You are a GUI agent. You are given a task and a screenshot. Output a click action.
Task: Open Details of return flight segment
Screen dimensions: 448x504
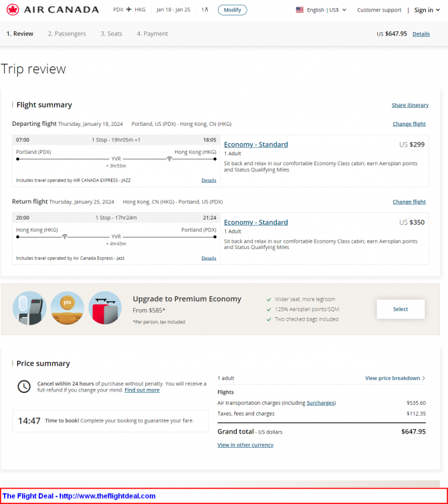point(209,258)
